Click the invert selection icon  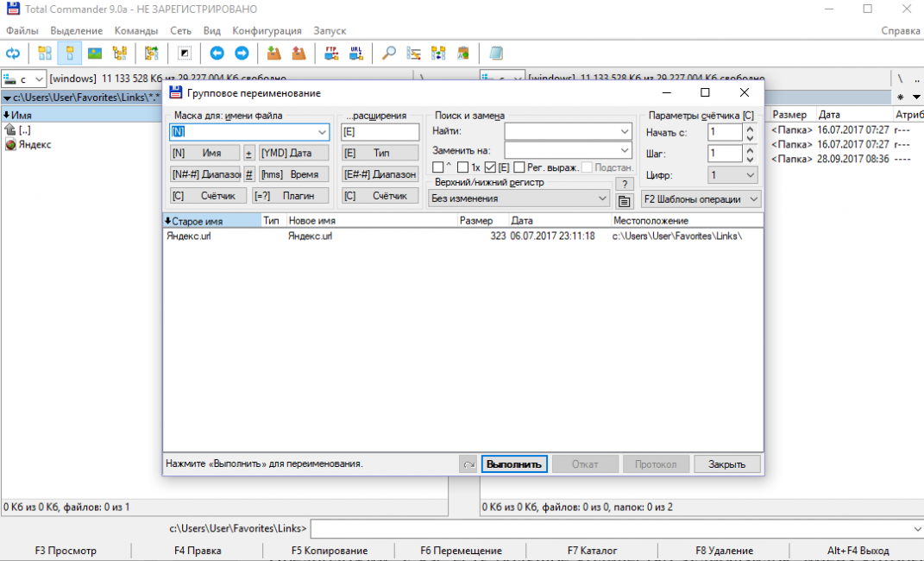[x=185, y=54]
